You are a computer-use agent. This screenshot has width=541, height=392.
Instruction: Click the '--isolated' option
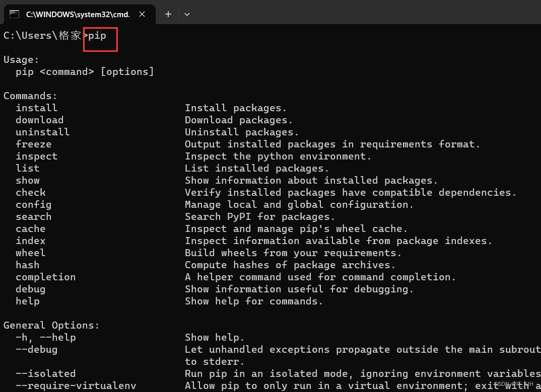(x=45, y=373)
